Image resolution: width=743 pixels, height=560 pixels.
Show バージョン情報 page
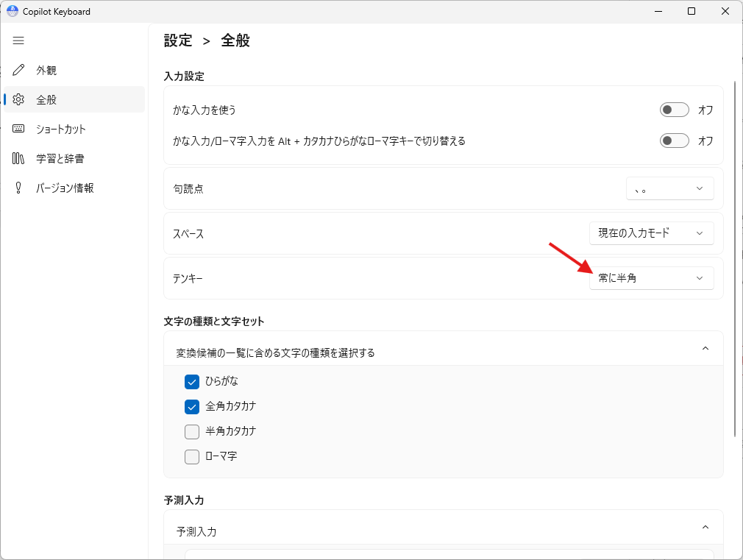74,188
